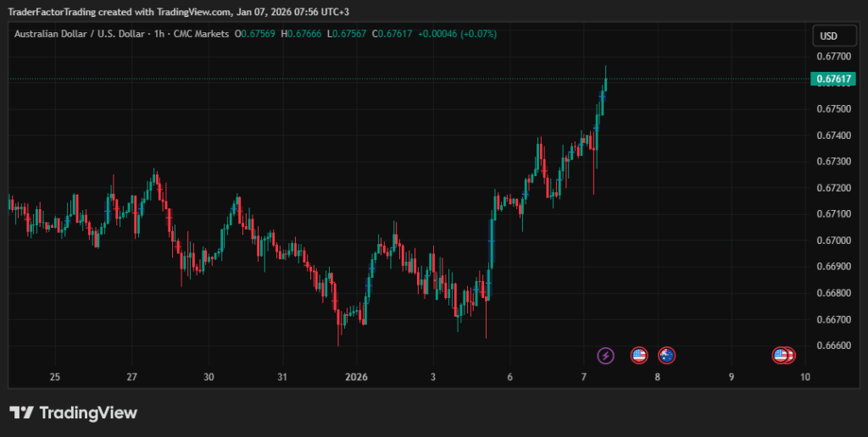Viewport: 868px width, 437px height.
Task: Click the 0.66800 price axis label
Action: 833,293
